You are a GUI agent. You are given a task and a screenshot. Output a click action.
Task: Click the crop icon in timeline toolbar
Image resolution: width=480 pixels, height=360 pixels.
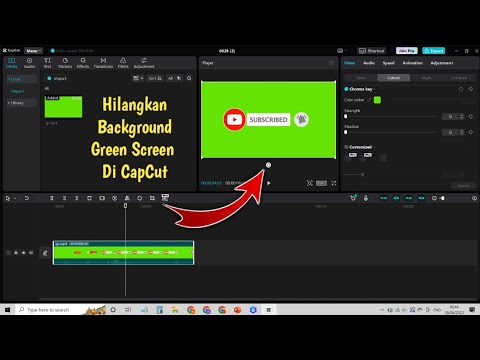tap(152, 198)
